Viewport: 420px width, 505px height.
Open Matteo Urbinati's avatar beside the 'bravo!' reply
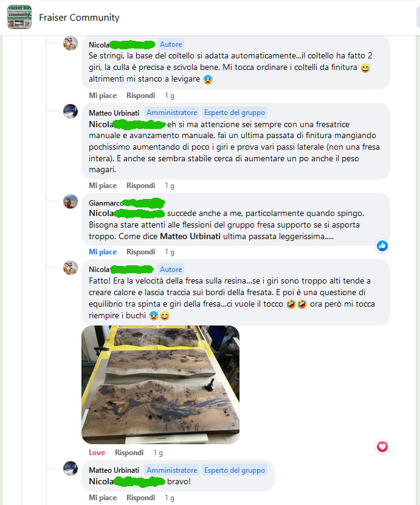70,468
